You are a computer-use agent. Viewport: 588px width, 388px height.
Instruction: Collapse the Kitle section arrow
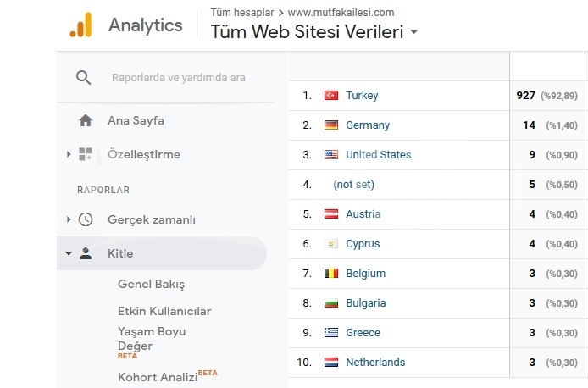tap(69, 253)
